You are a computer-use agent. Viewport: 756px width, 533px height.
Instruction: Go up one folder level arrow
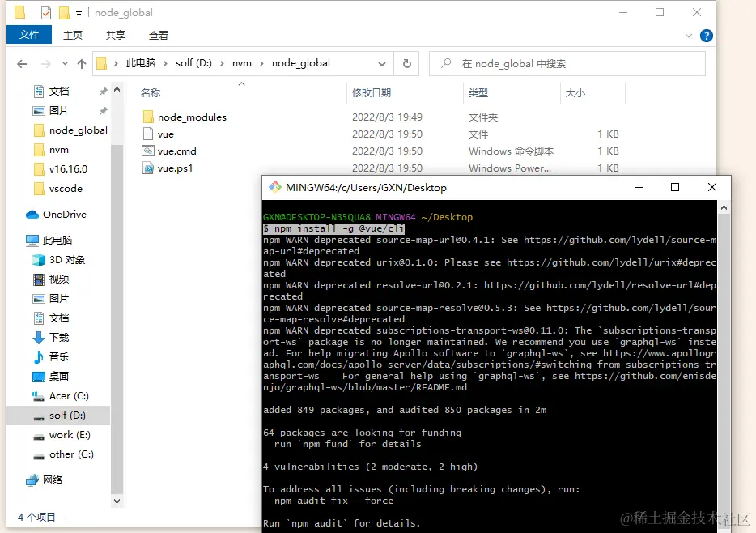82,64
